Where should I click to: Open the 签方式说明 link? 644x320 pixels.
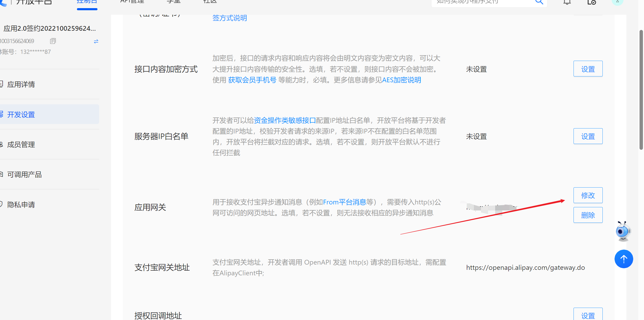[x=230, y=18]
